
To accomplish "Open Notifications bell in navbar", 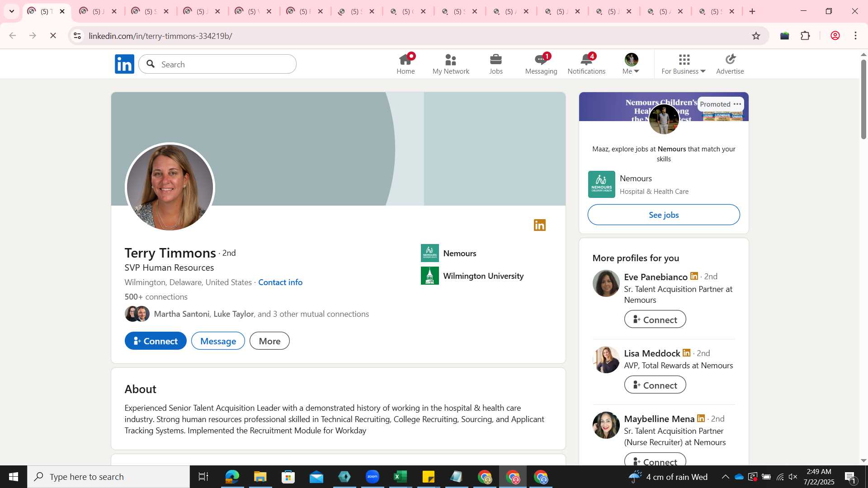I will [586, 64].
